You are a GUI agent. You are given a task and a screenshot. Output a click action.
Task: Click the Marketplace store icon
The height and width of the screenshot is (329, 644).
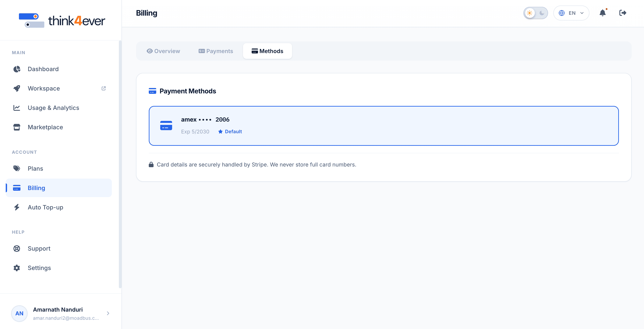17,127
